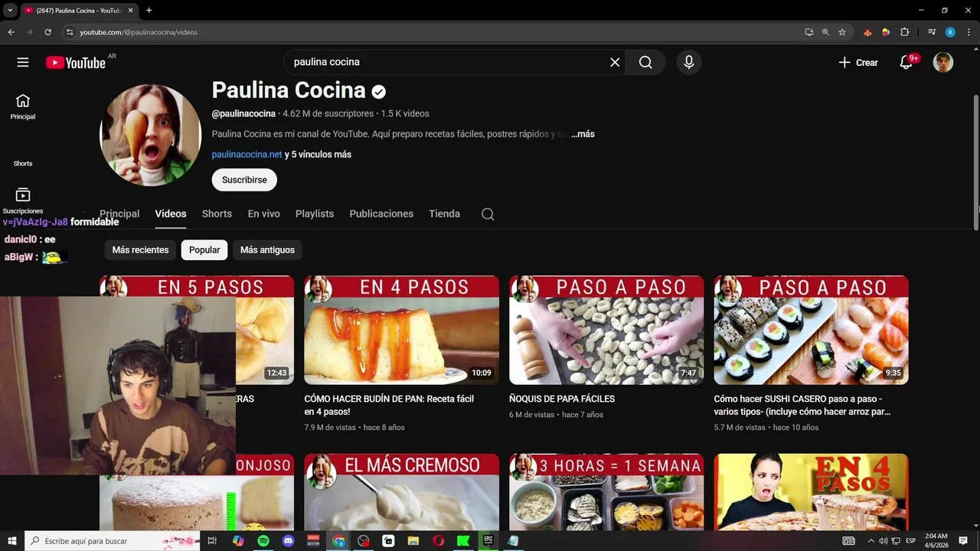Image resolution: width=980 pixels, height=551 pixels.
Task: Open Discord from the taskbar
Action: click(x=288, y=541)
